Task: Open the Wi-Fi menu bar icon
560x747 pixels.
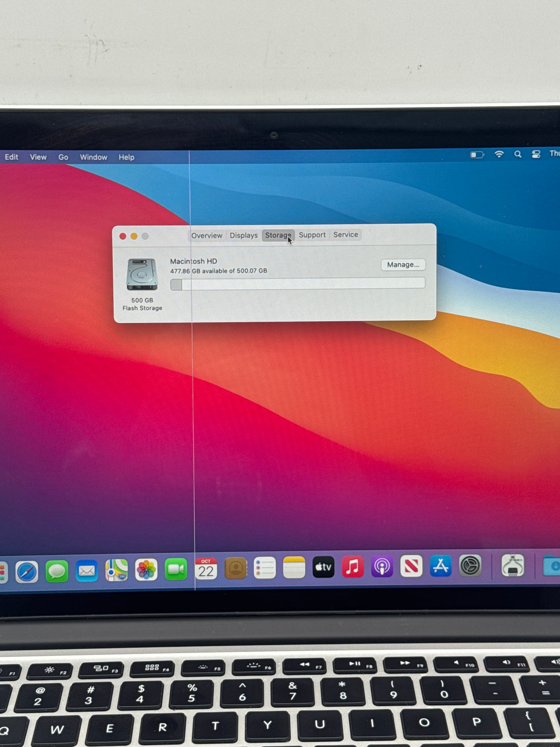Action: coord(499,154)
